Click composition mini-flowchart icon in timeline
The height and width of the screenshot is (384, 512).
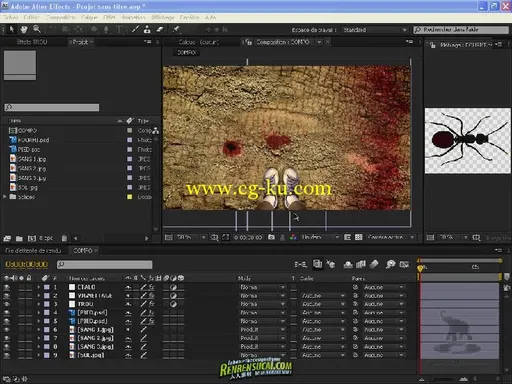point(300,264)
